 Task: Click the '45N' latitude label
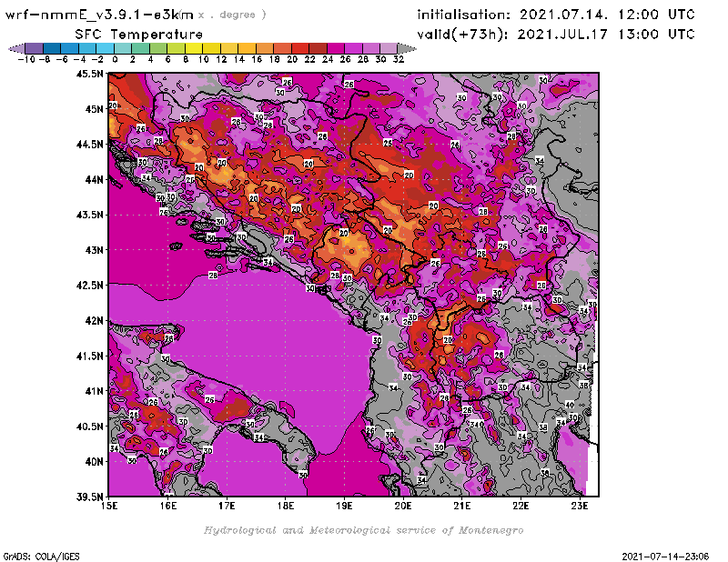[95, 108]
